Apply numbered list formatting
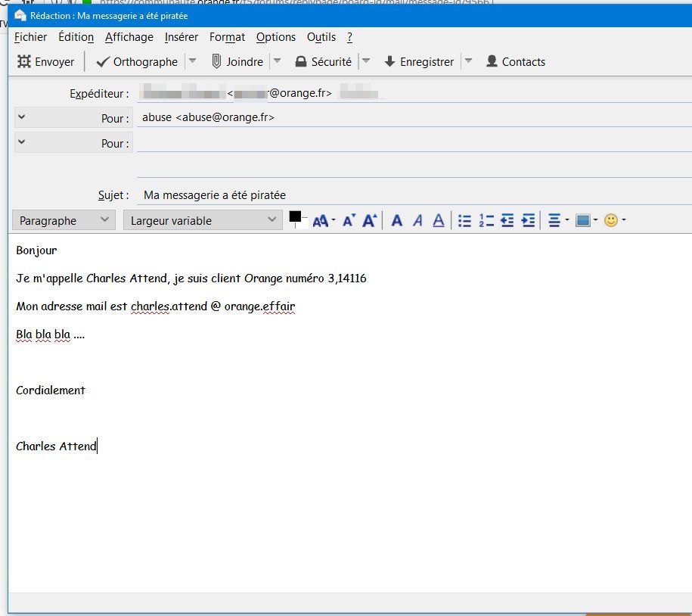This screenshot has height=616, width=692. (486, 221)
